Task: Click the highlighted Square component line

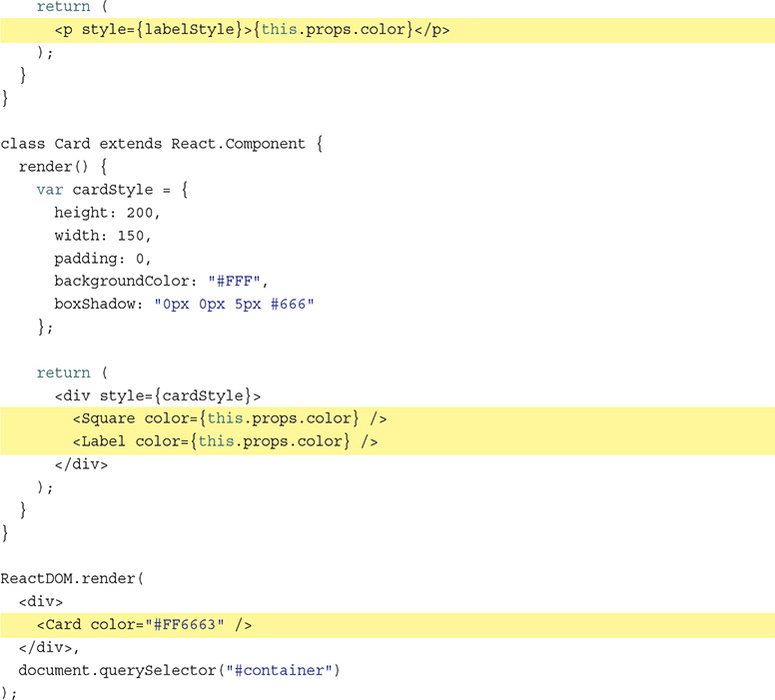Action: pyautogui.click(x=229, y=418)
